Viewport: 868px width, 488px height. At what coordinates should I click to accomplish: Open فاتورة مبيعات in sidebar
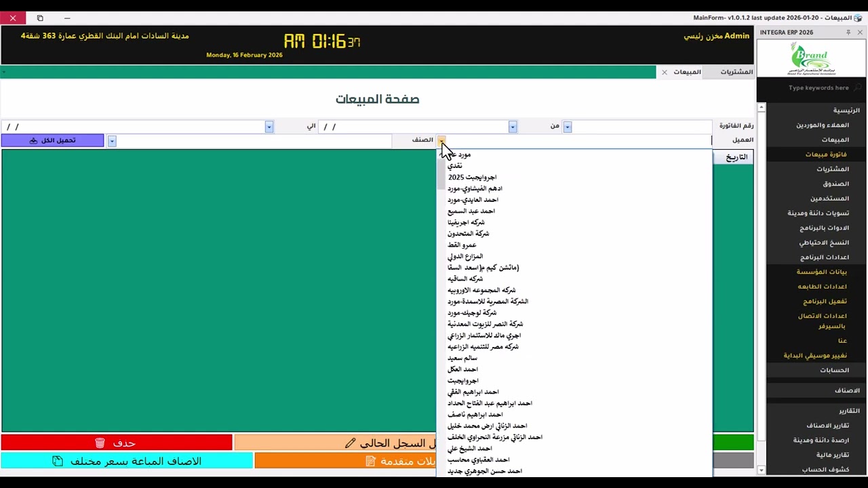tap(826, 155)
